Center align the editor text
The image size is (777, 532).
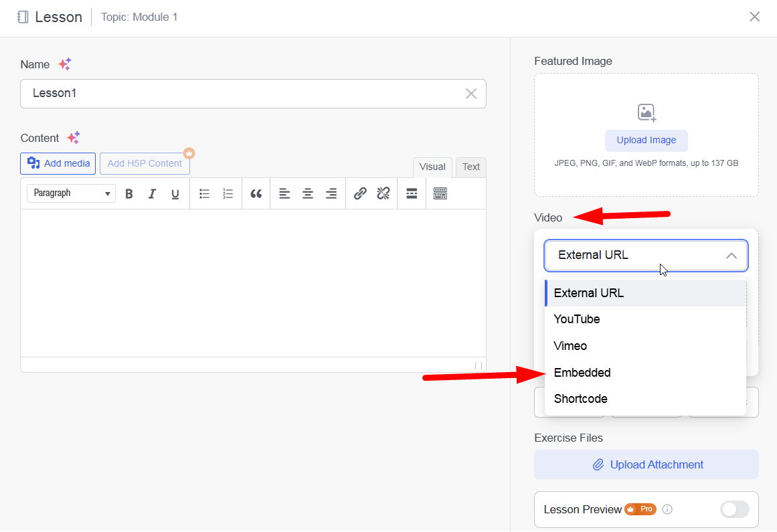(308, 194)
